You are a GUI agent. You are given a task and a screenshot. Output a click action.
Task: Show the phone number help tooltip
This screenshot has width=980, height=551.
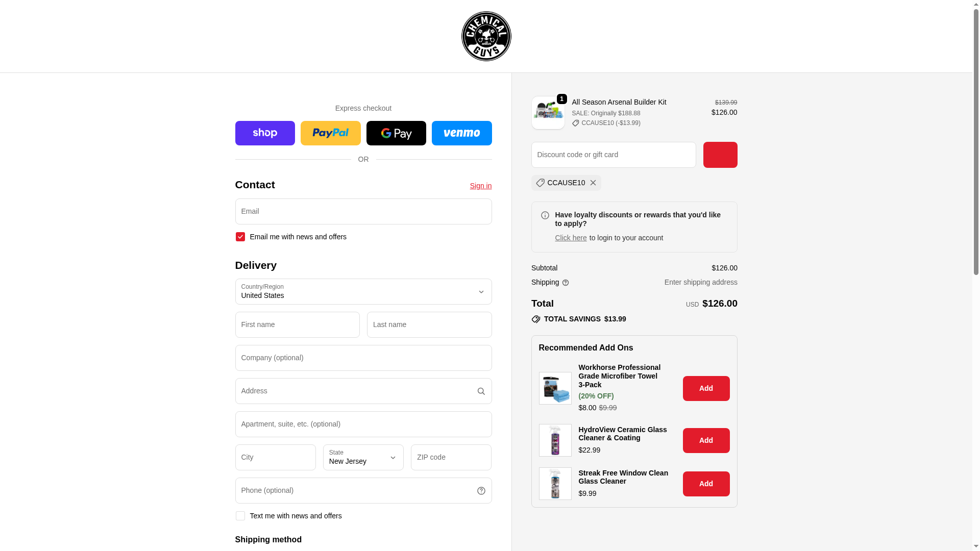click(481, 491)
